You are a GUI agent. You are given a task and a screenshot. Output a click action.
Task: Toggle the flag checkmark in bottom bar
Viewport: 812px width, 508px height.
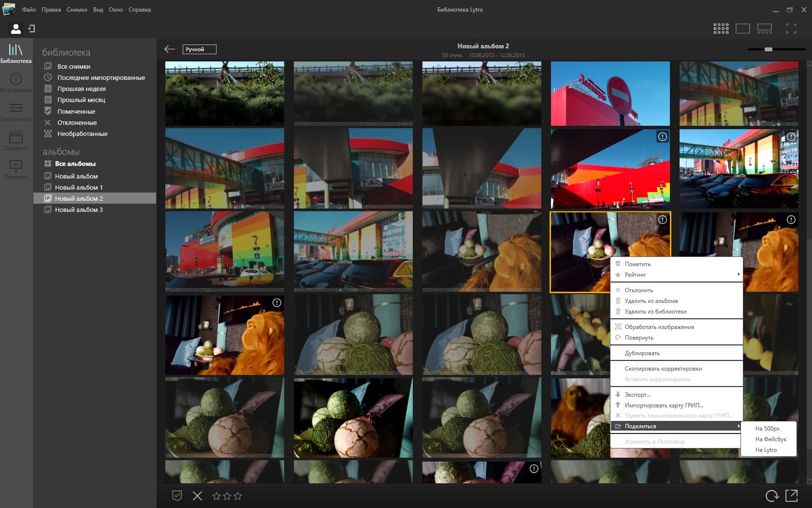point(177,495)
